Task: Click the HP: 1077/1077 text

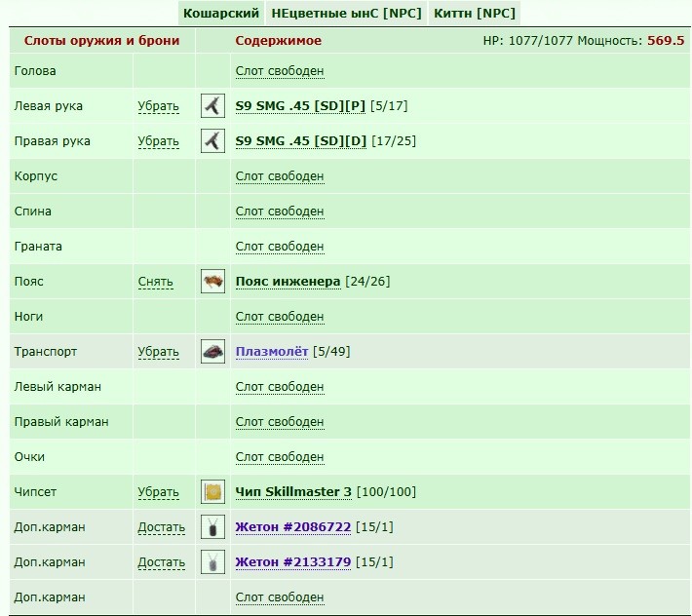Action: (527, 41)
